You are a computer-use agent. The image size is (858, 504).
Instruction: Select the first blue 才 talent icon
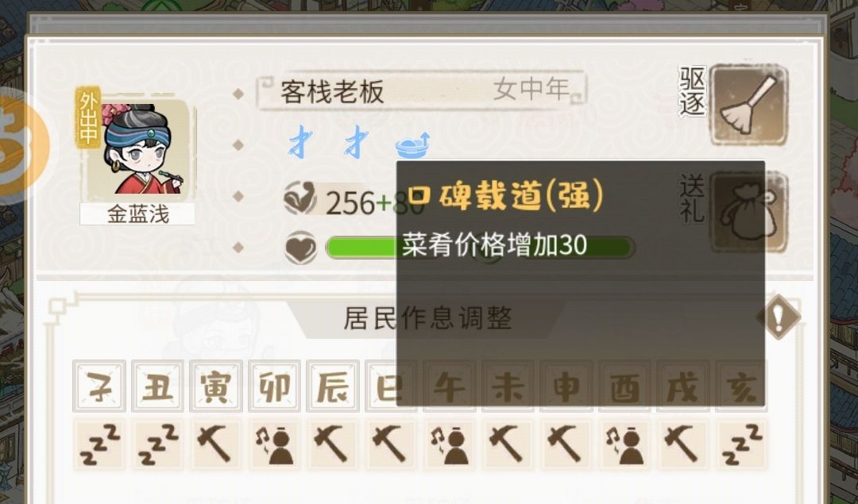(x=300, y=142)
